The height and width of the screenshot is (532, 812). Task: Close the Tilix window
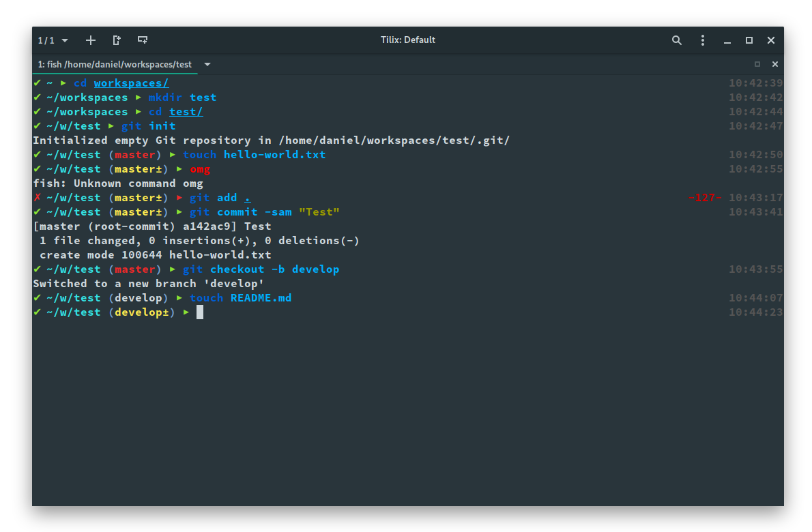click(770, 40)
